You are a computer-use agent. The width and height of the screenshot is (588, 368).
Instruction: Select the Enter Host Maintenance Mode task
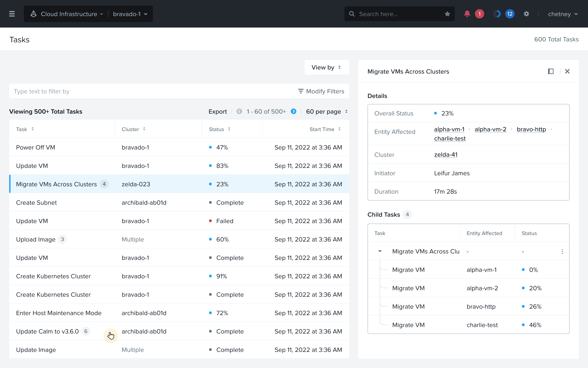(59, 313)
